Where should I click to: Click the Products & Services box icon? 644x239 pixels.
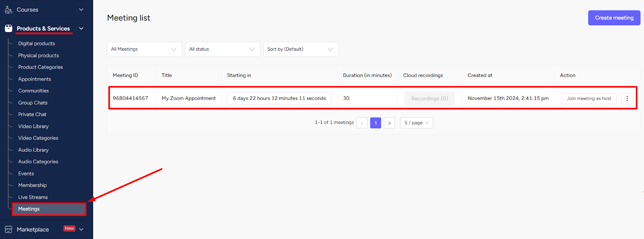(x=8, y=29)
